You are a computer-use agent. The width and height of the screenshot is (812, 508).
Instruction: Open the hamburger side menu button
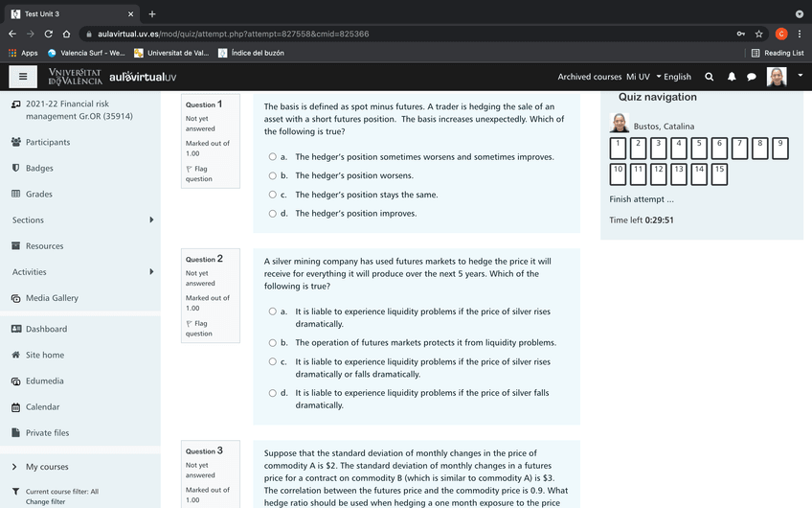click(x=23, y=77)
